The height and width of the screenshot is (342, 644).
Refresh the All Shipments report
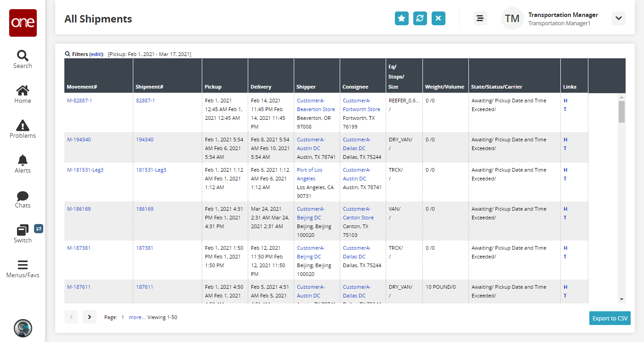[420, 18]
